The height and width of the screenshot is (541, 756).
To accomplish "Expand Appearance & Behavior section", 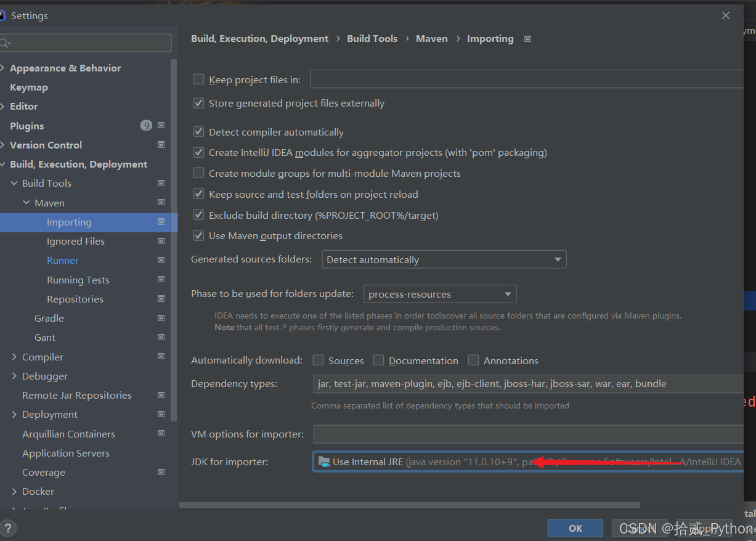I will click(x=3, y=68).
